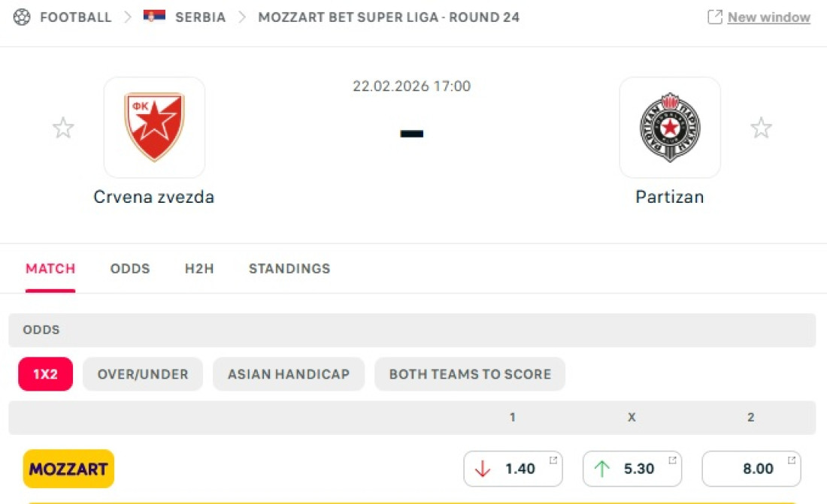
Task: Click the Crvena zvezda club crest
Action: [154, 127]
